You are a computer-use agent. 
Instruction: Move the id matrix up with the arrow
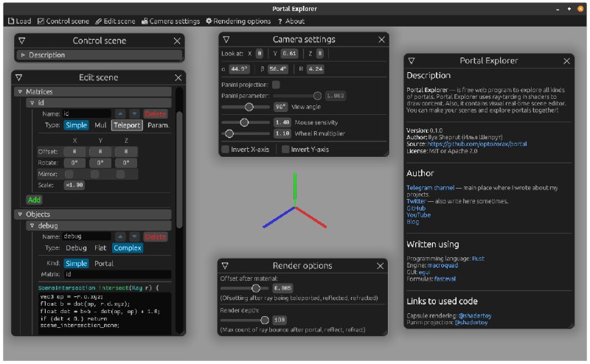pyautogui.click(x=120, y=113)
